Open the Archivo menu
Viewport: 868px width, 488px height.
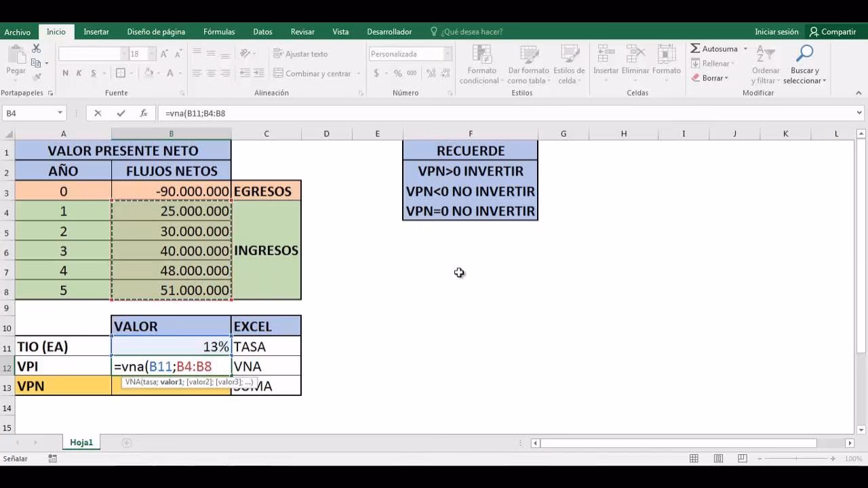(x=18, y=31)
